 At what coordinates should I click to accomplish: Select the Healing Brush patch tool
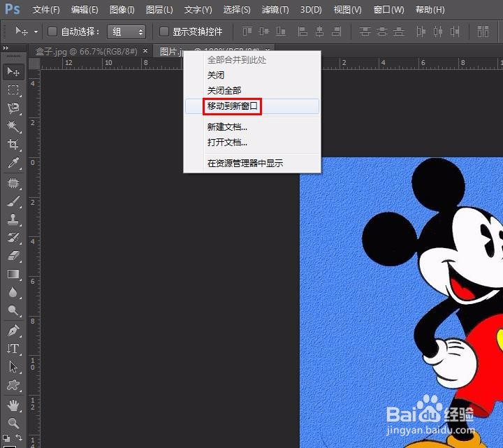pyautogui.click(x=13, y=183)
